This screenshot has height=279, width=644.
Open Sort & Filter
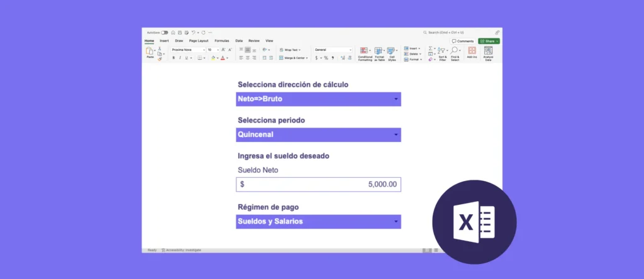(x=442, y=54)
